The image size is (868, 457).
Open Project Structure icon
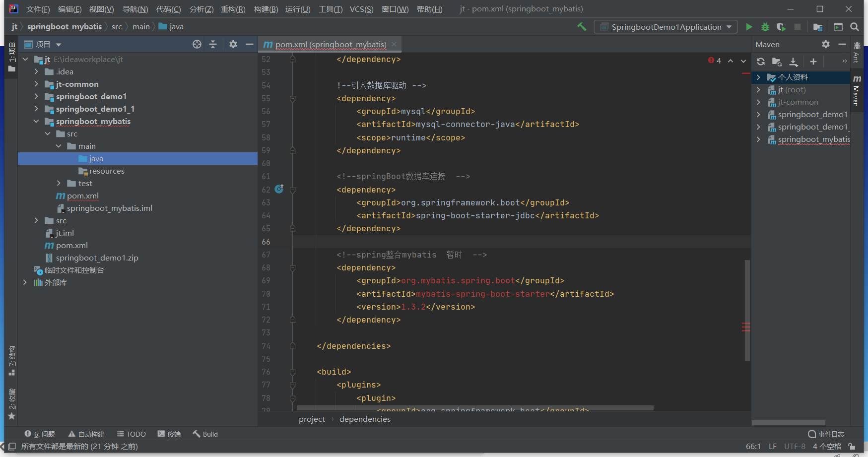(x=818, y=27)
